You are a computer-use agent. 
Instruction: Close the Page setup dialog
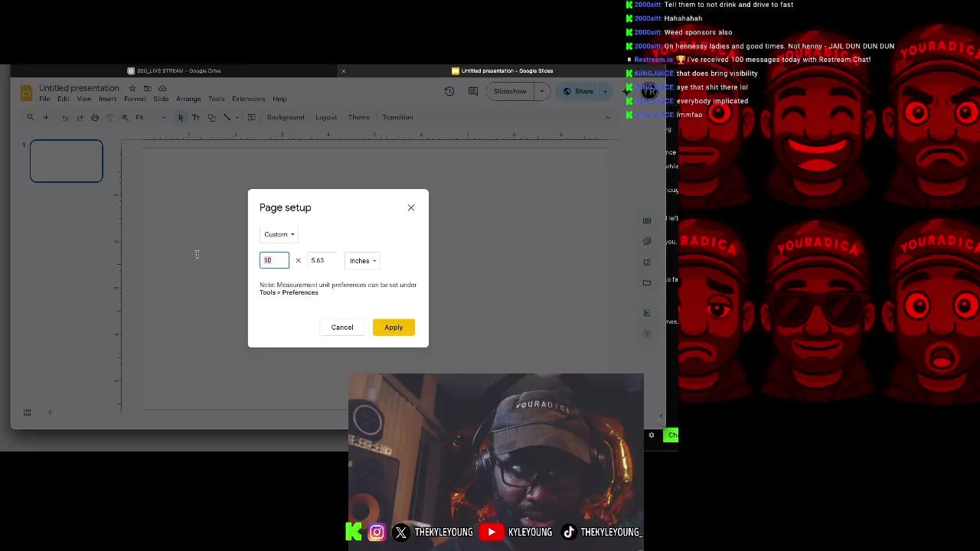click(x=411, y=207)
